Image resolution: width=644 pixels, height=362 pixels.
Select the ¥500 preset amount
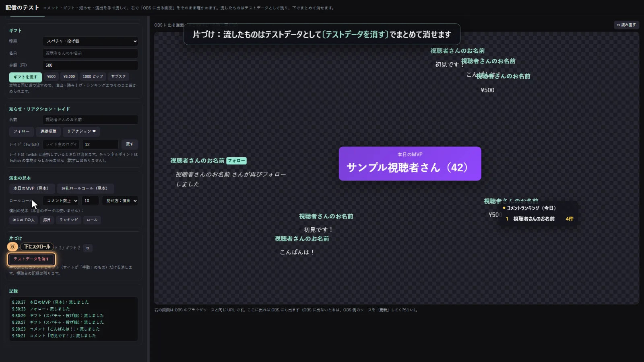51,76
